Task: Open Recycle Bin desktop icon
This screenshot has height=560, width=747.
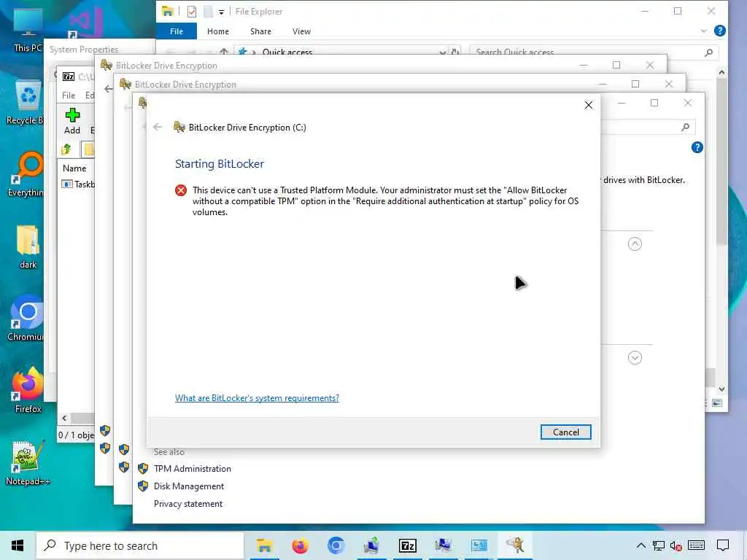Action: 28,102
